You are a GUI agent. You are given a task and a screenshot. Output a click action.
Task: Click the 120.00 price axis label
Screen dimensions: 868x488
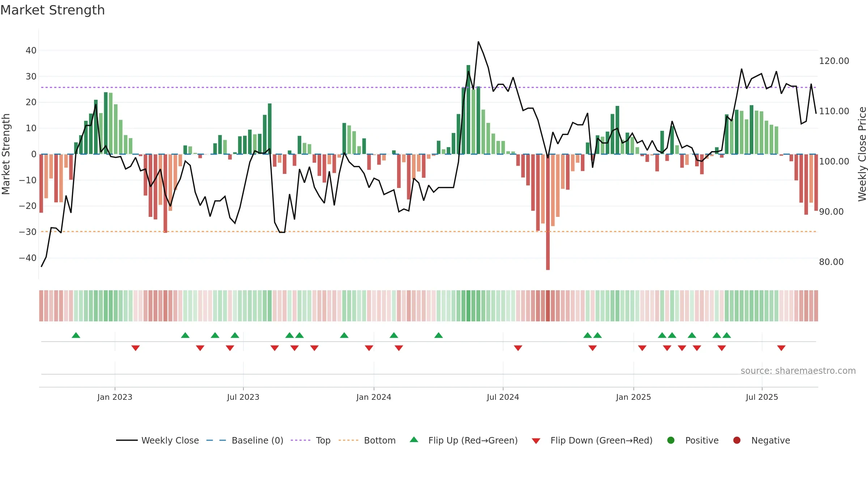pos(834,61)
